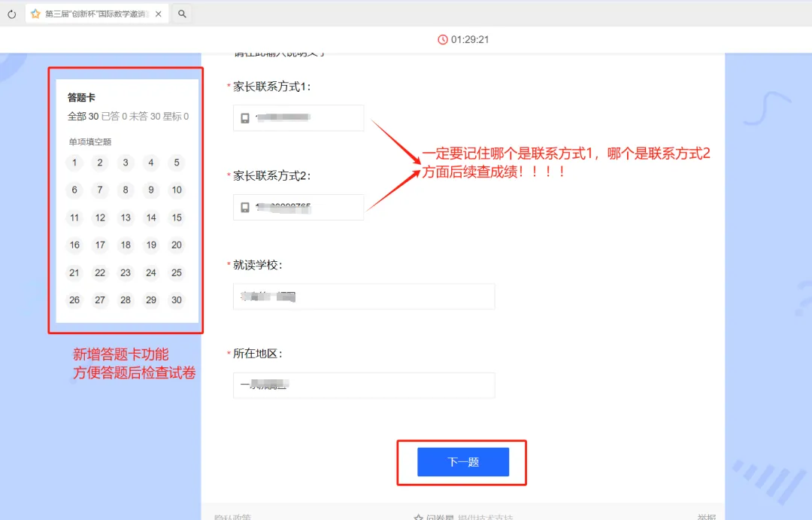Click the phone icon in 家长联系方式1 field
Viewport: 812px width, 520px height.
[x=244, y=117]
